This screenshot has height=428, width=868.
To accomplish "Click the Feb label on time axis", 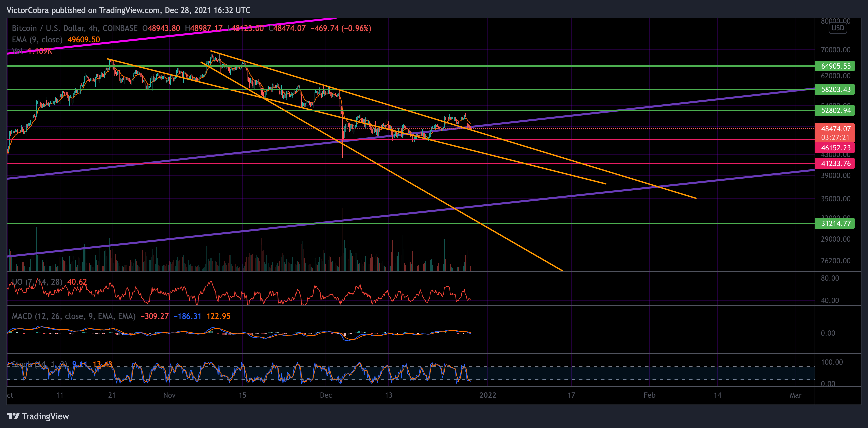I will (x=649, y=395).
